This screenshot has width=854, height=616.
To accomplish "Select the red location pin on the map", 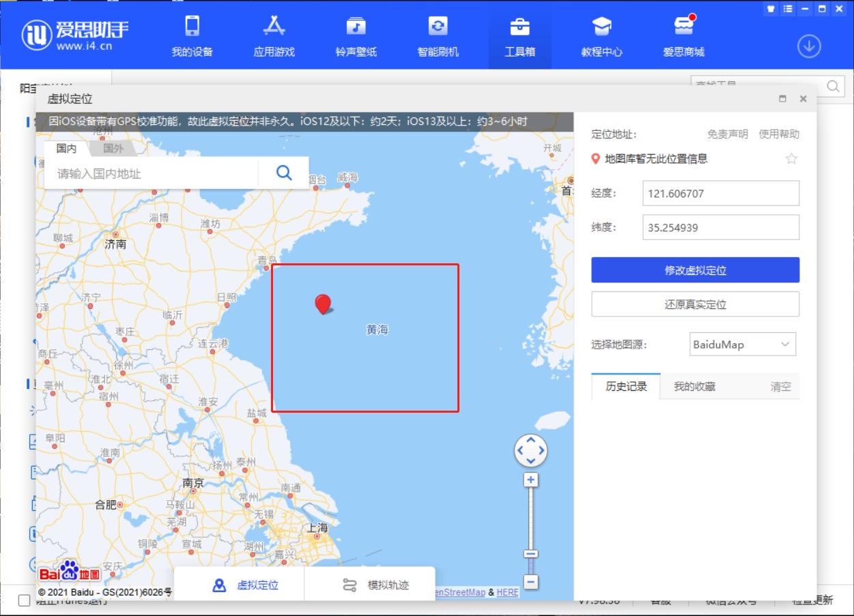I will pyautogui.click(x=322, y=305).
